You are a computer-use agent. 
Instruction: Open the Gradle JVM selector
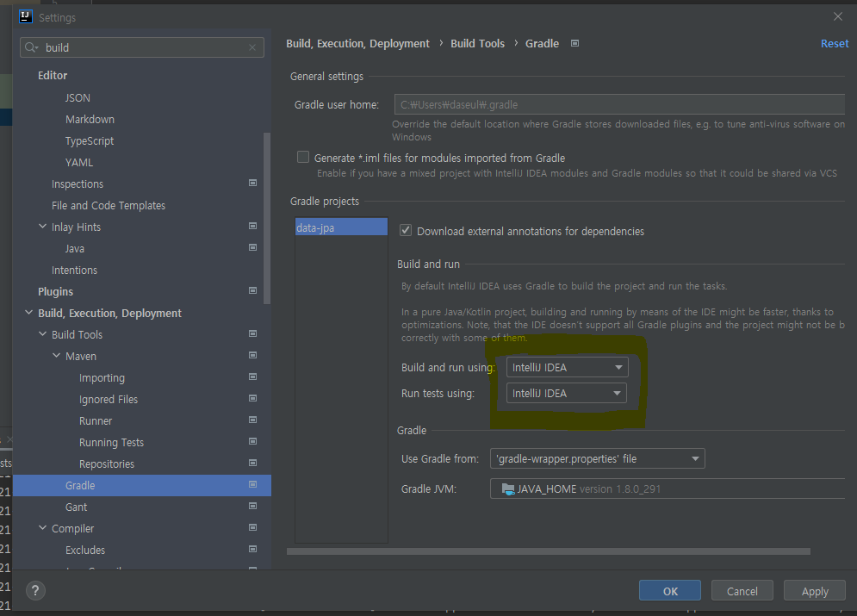click(x=668, y=488)
